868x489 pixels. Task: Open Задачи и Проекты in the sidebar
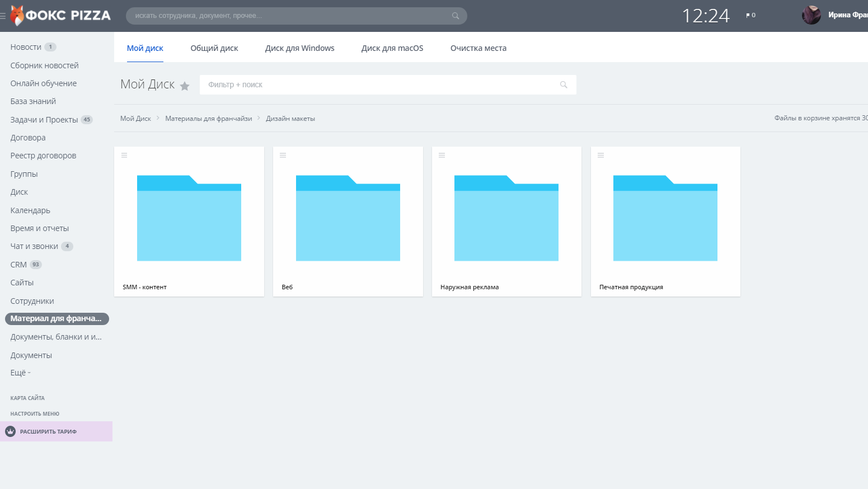[x=44, y=120]
